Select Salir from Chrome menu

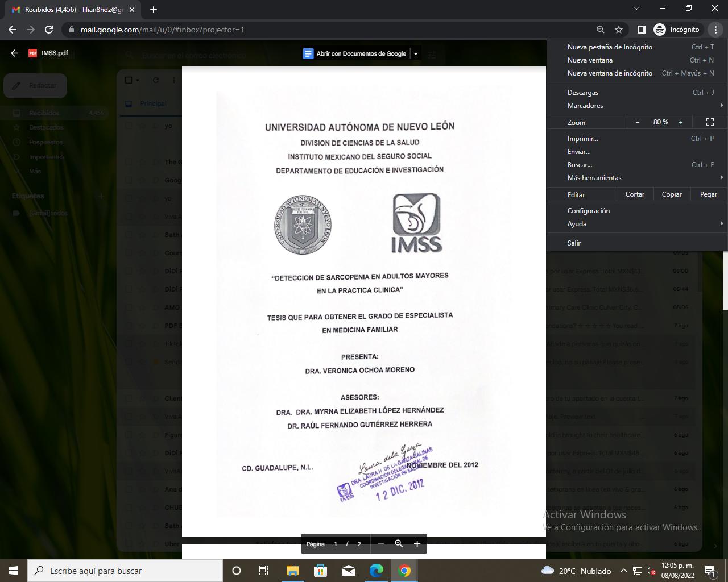[637, 243]
